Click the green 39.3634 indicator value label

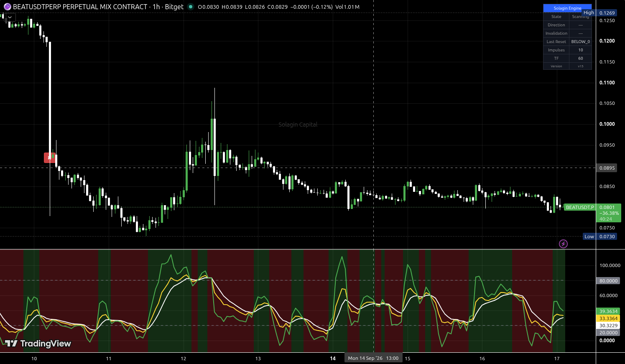coord(608,311)
